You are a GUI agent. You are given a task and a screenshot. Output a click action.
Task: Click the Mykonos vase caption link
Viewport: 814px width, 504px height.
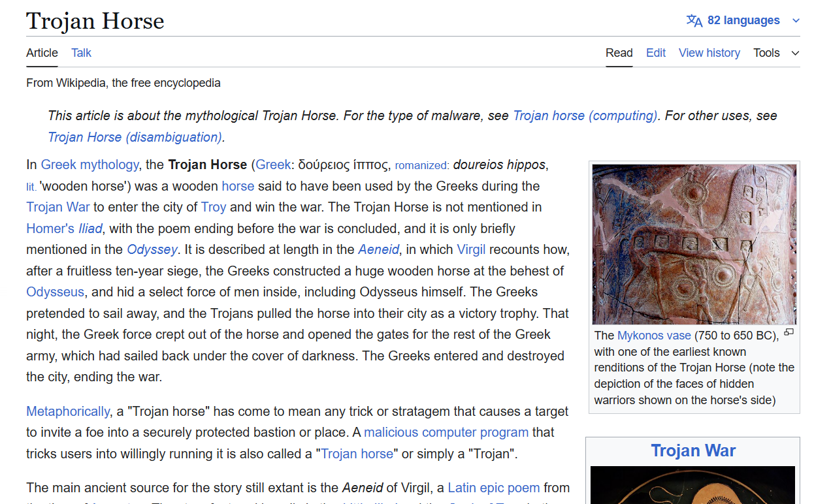(x=654, y=336)
